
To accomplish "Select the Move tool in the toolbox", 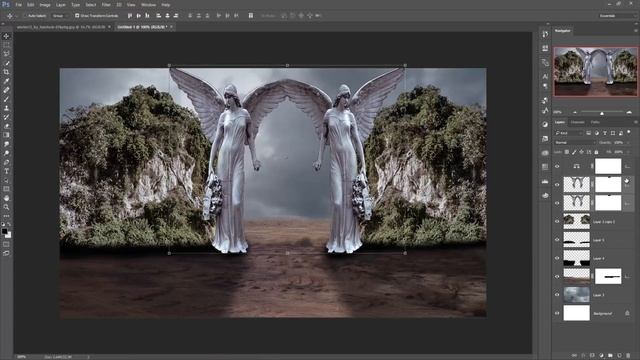I will click(x=6, y=36).
